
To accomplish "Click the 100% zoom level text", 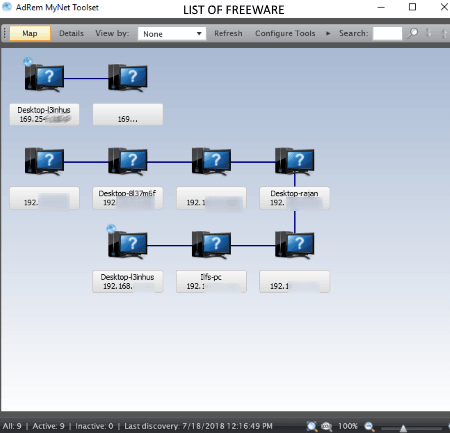I will pos(348,426).
